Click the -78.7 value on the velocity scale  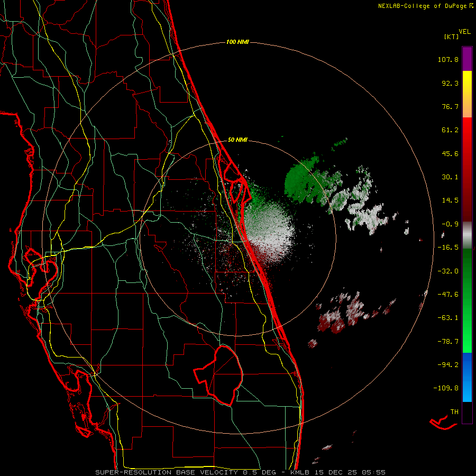pyautogui.click(x=448, y=342)
